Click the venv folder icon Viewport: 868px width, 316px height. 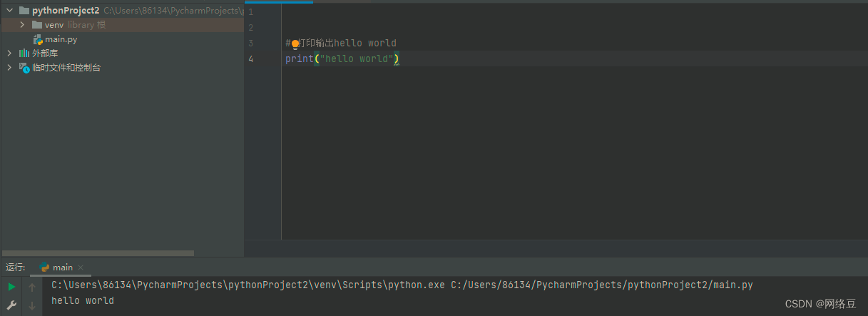pyautogui.click(x=37, y=25)
